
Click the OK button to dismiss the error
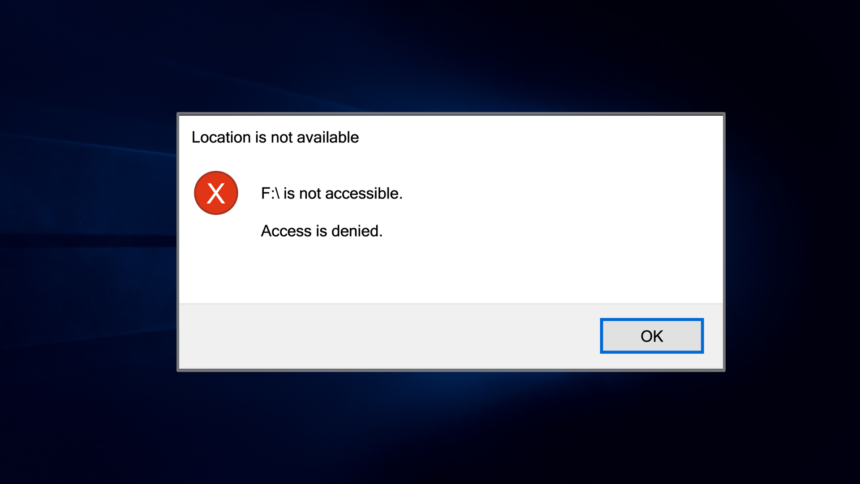652,336
